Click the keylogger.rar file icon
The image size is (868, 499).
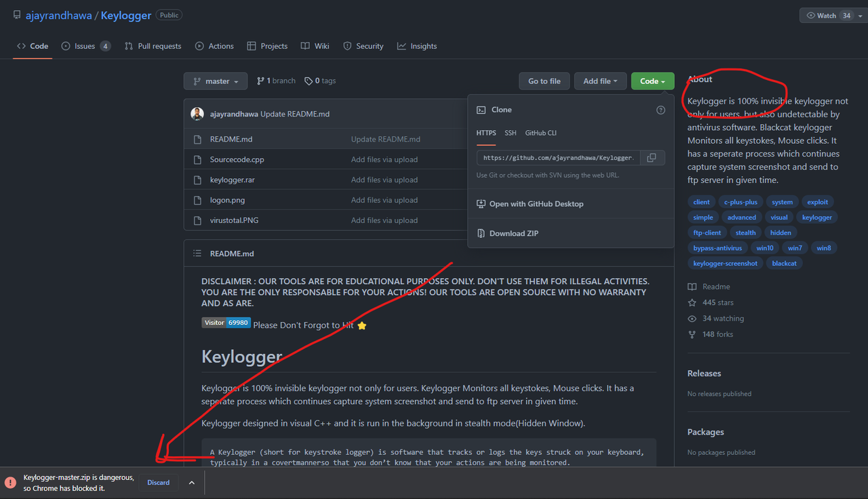197,180
